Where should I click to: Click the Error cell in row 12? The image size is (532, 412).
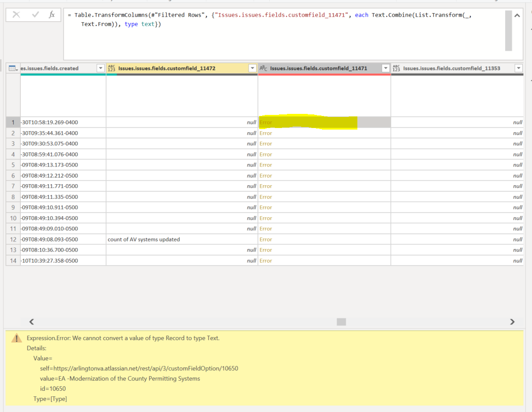pyautogui.click(x=324, y=239)
